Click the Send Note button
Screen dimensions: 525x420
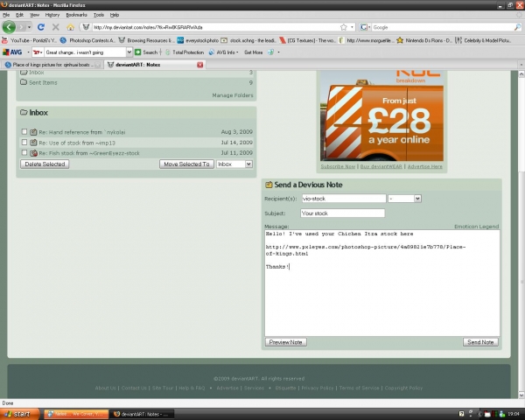480,342
